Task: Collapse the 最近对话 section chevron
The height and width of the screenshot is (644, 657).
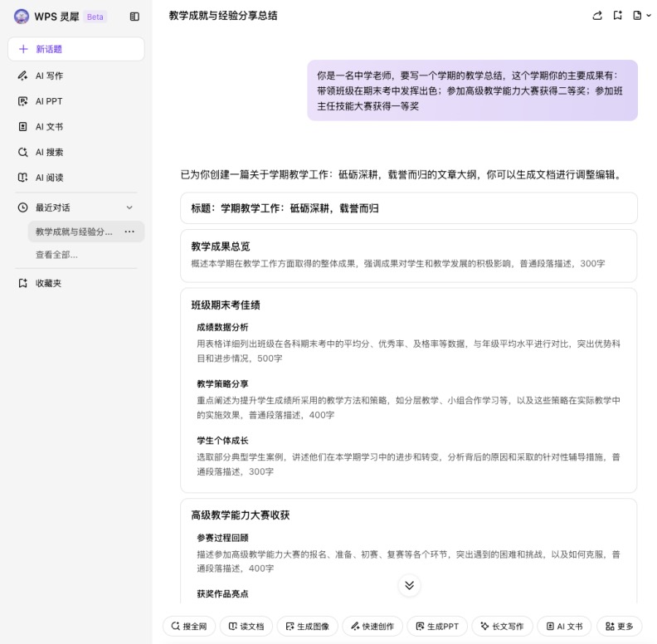Action: coord(129,207)
